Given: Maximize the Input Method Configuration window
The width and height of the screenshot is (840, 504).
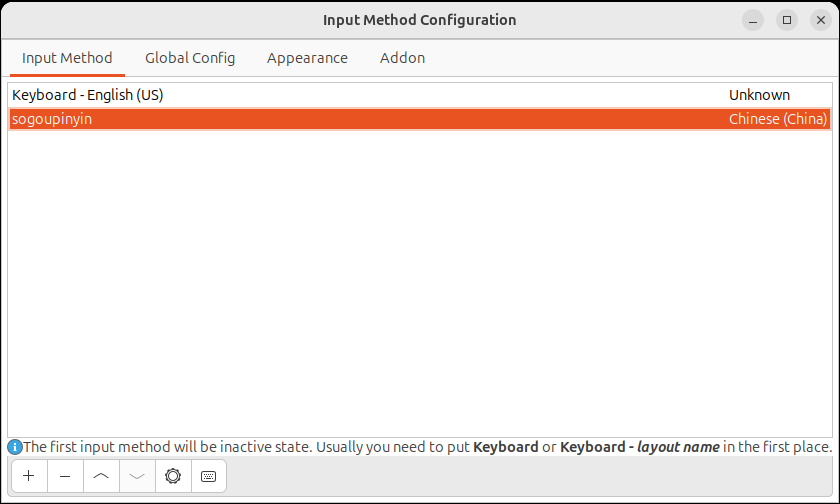Looking at the screenshot, I should pos(787,20).
